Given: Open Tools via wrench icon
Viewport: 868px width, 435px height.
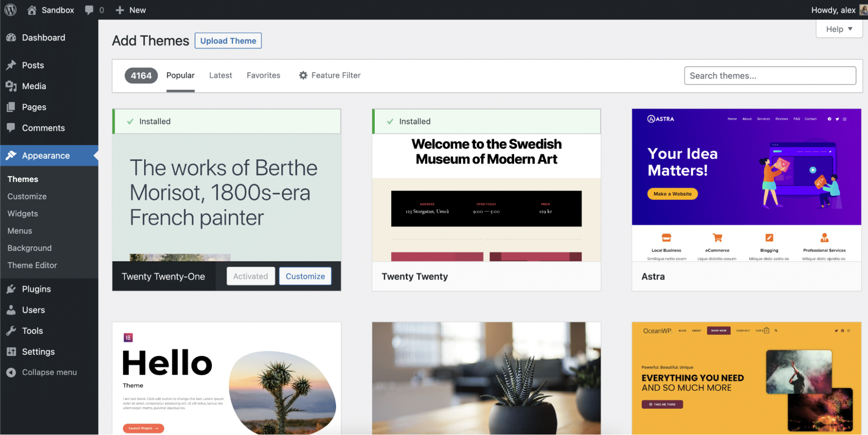Looking at the screenshot, I should coord(12,330).
